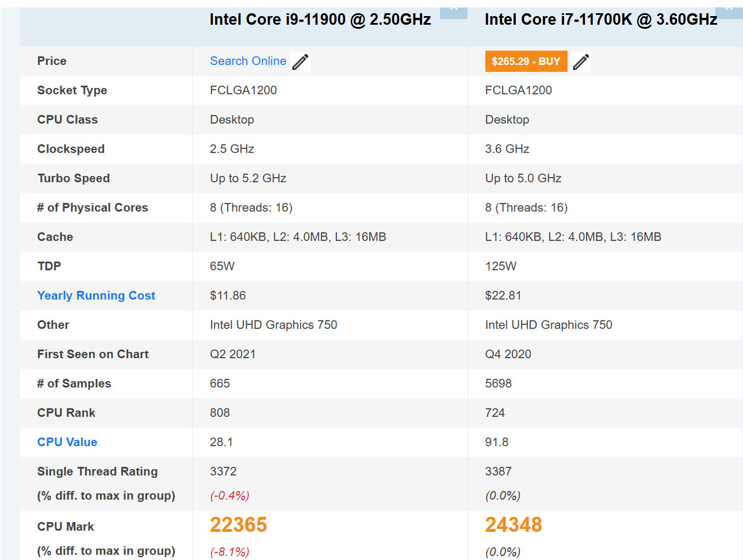743x560 pixels.
Task: Click the CPU Mark row label
Action: click(66, 527)
